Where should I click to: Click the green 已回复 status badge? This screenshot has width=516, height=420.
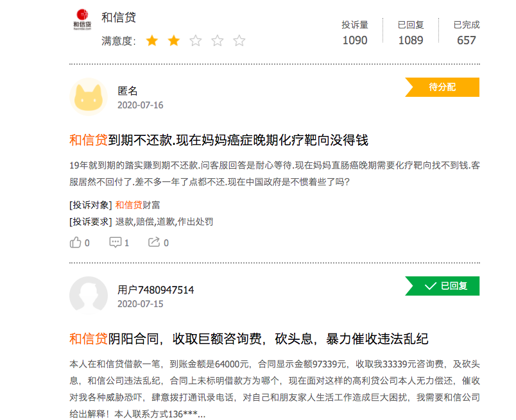tap(442, 286)
